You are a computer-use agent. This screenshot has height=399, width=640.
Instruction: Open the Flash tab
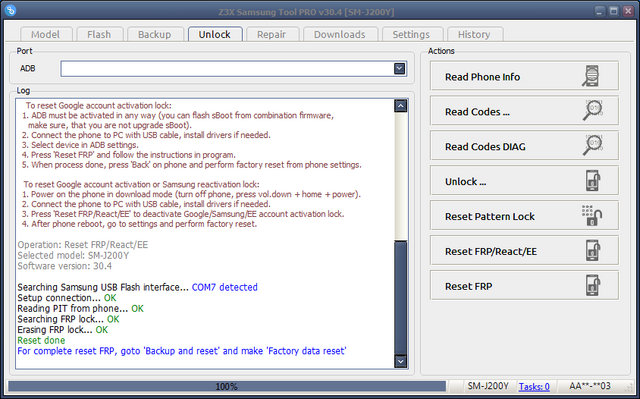click(99, 34)
